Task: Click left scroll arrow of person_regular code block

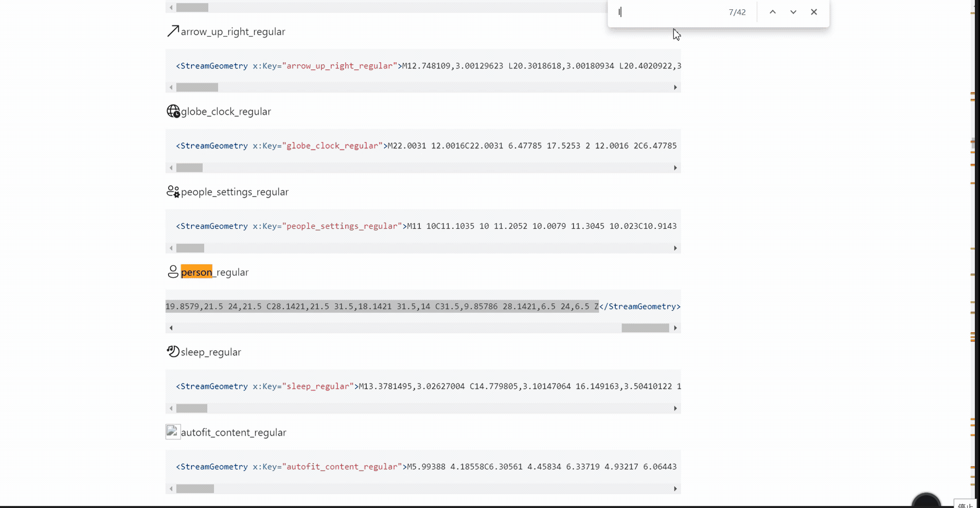Action: 171,328
